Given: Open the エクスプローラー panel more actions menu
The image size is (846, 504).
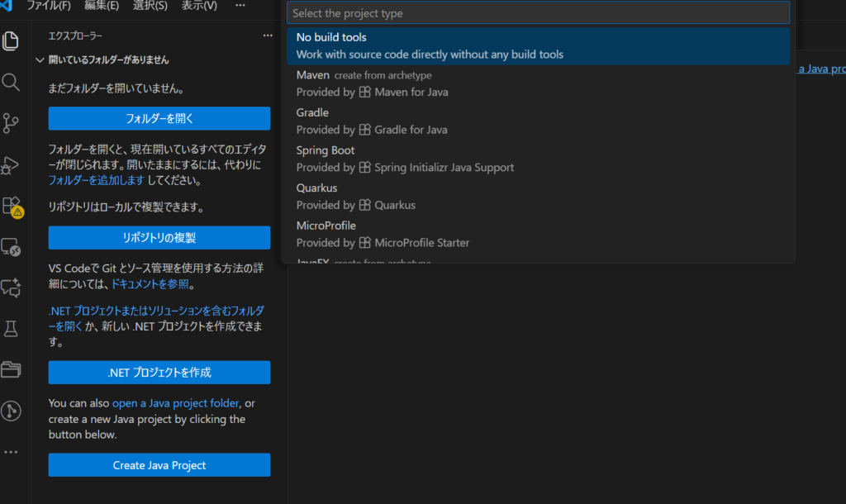Looking at the screenshot, I should tap(267, 36).
